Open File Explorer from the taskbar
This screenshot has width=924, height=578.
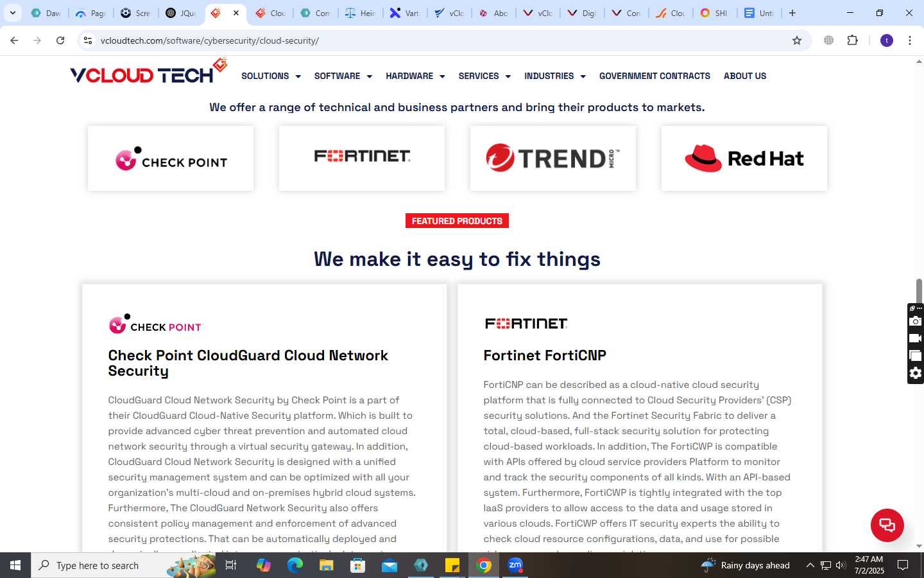pos(326,565)
